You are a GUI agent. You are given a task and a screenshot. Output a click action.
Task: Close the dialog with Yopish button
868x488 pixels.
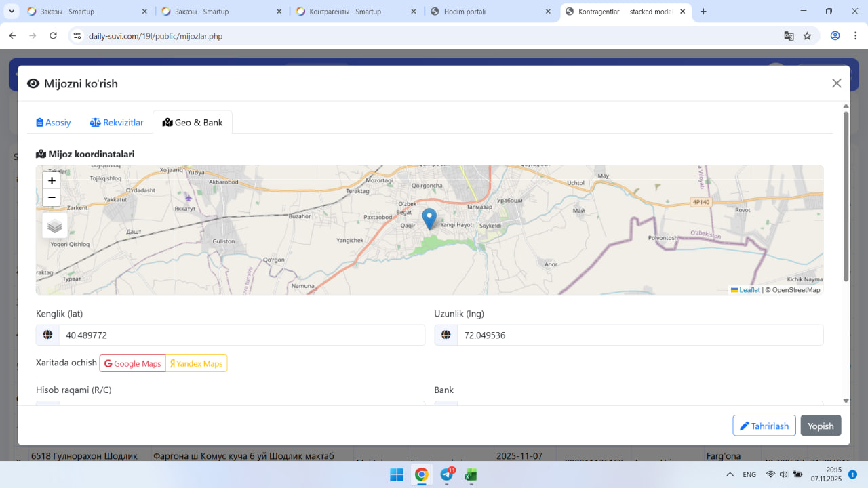821,426
